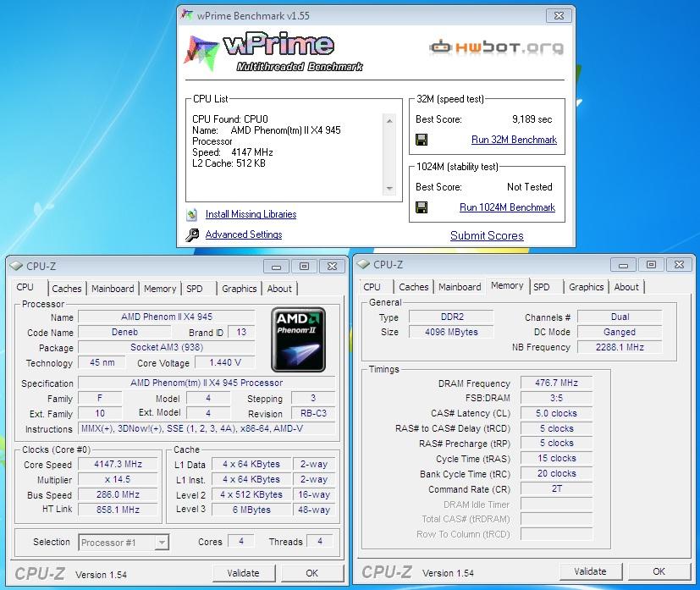
Task: Click the HT Link value 858.1 MHz
Action: coord(118,510)
